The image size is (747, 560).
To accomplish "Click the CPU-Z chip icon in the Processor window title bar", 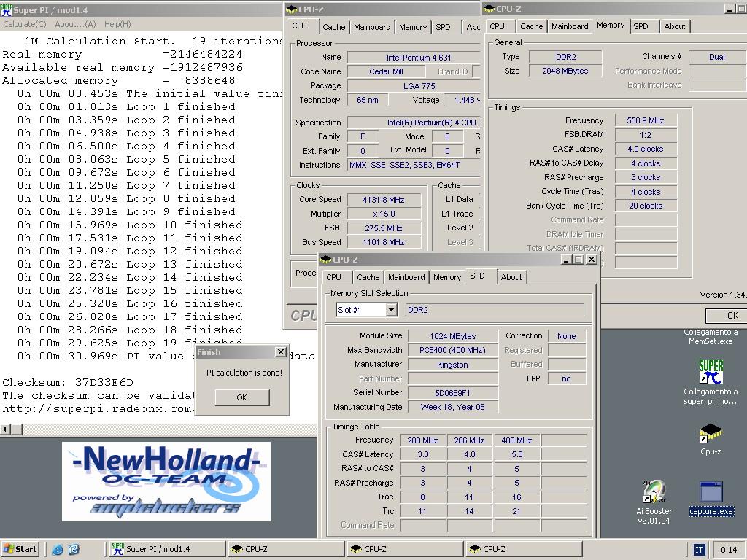I will point(292,9).
